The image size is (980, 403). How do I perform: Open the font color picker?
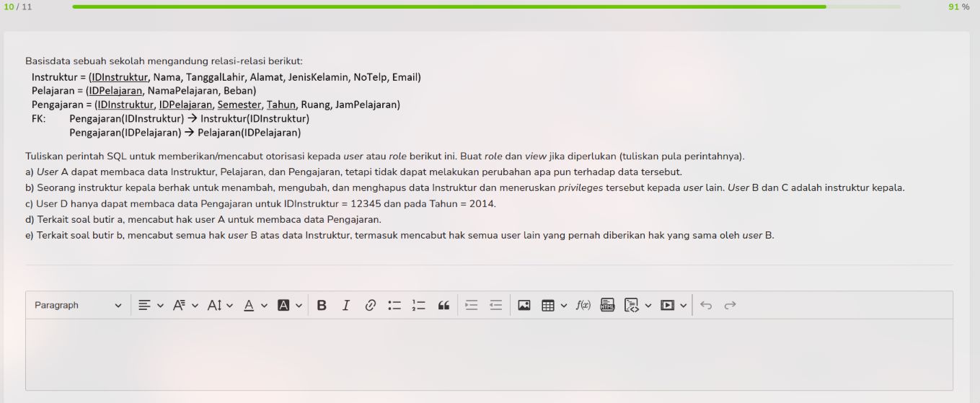(255, 306)
